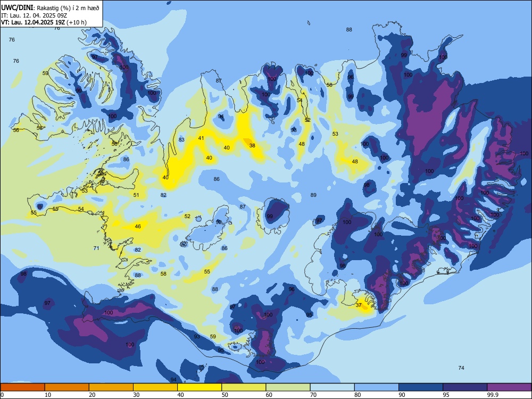Click the humidity value '38' on the map
The height and width of the screenshot is (399, 532).
[252, 146]
